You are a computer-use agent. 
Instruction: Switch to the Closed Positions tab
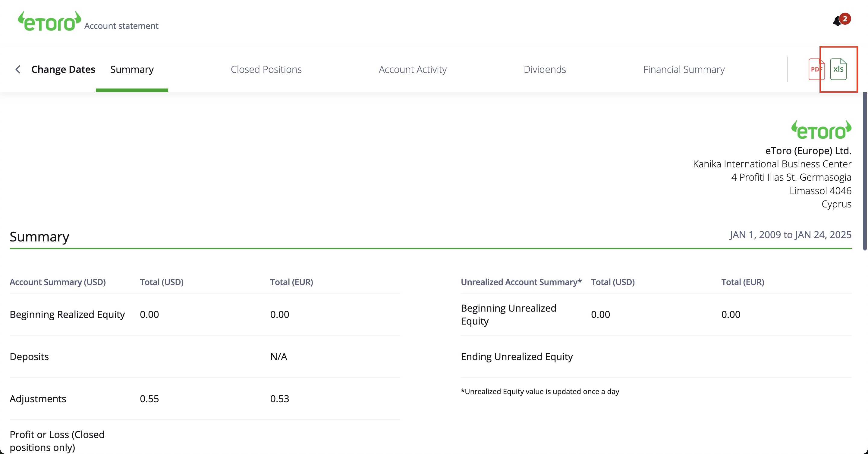click(x=266, y=69)
